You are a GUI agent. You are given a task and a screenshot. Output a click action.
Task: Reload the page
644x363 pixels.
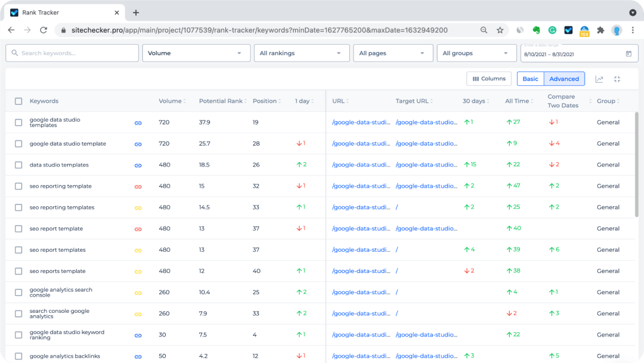click(x=44, y=30)
